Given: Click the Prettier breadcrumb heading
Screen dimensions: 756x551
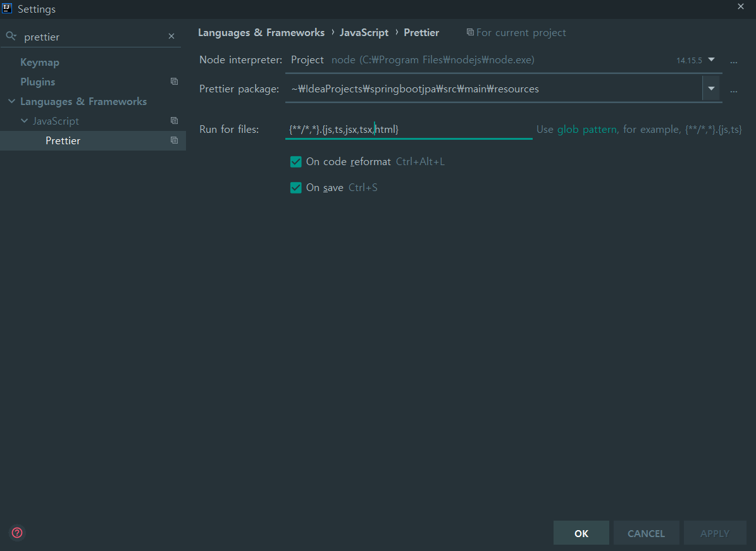Looking at the screenshot, I should click(x=421, y=32).
